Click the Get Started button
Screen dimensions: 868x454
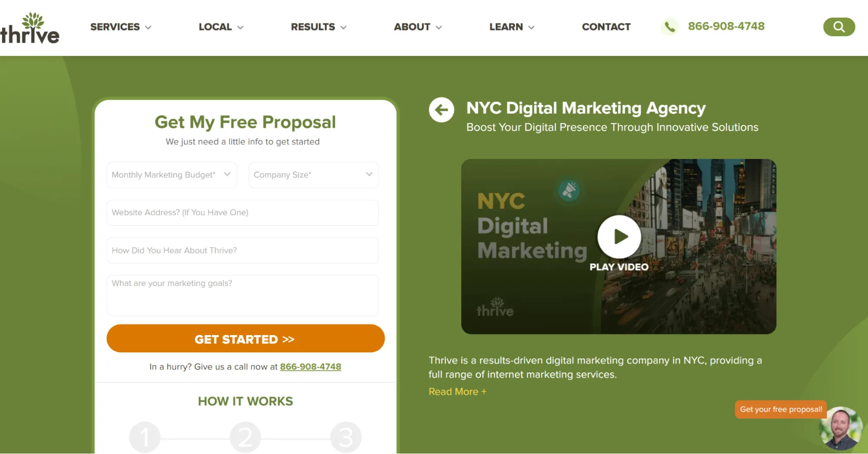click(x=246, y=339)
